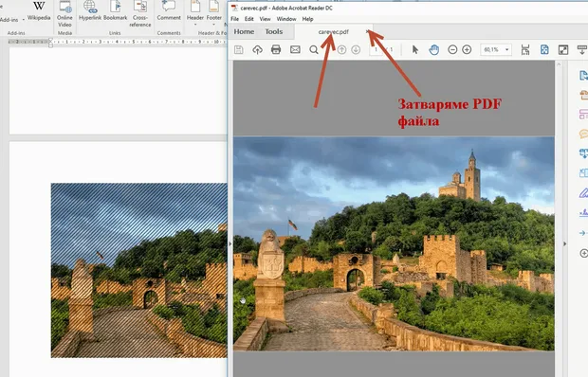Expand the Add-ins dropdown arrow in Word

[24, 20]
